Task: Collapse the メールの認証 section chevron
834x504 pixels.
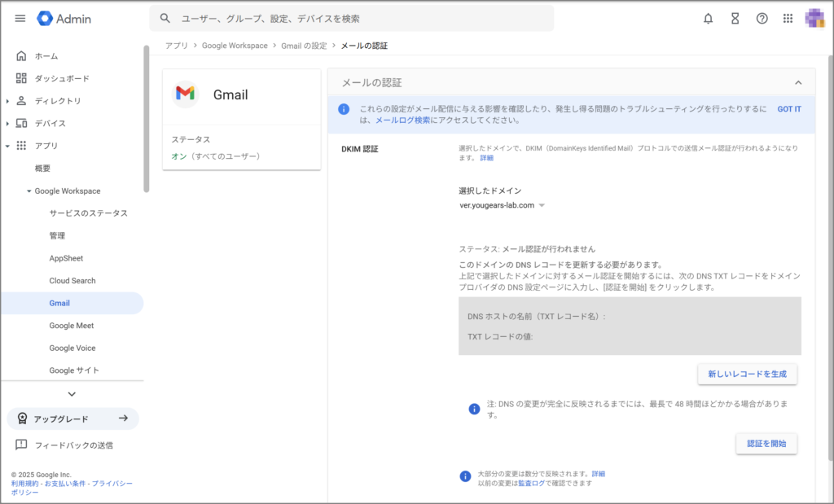Action: (798, 83)
